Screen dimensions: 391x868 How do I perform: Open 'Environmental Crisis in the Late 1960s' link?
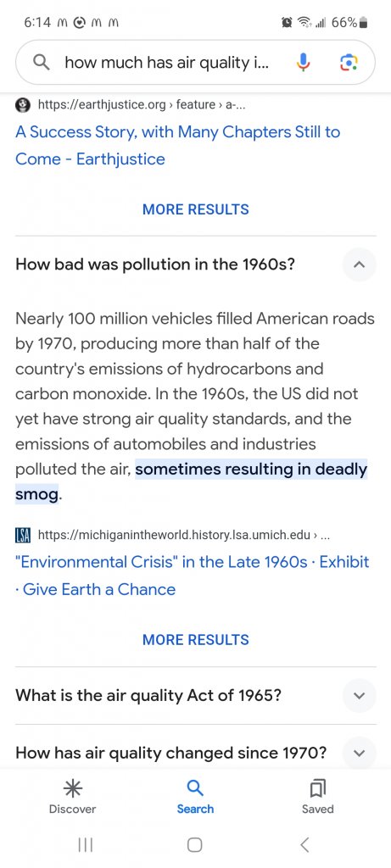point(193,576)
